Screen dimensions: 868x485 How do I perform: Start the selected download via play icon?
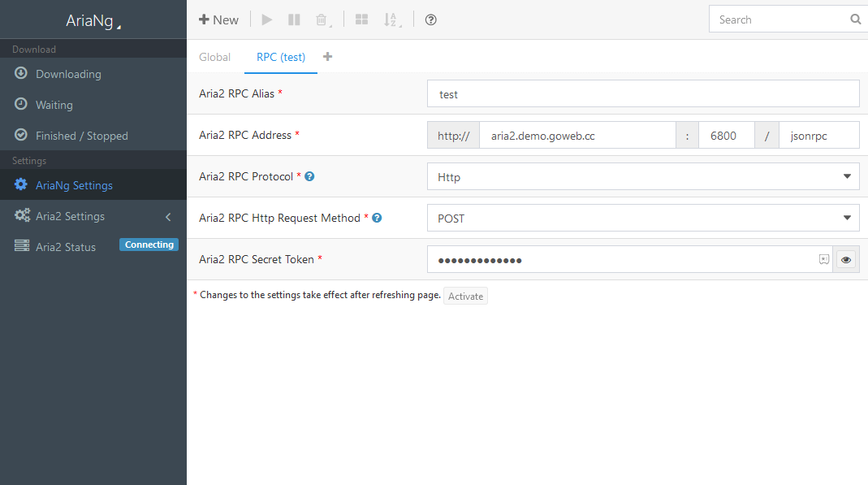[266, 19]
